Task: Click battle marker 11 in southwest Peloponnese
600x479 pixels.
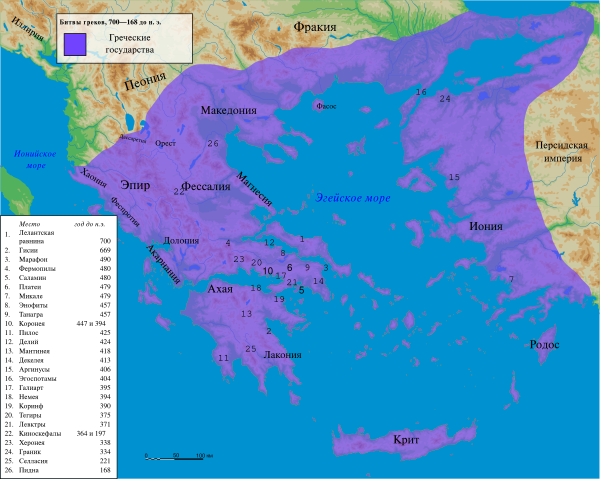Action: click(223, 357)
